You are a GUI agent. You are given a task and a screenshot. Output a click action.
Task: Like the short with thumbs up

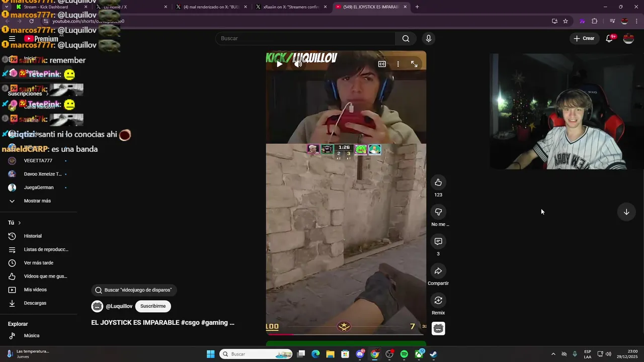[438, 183]
